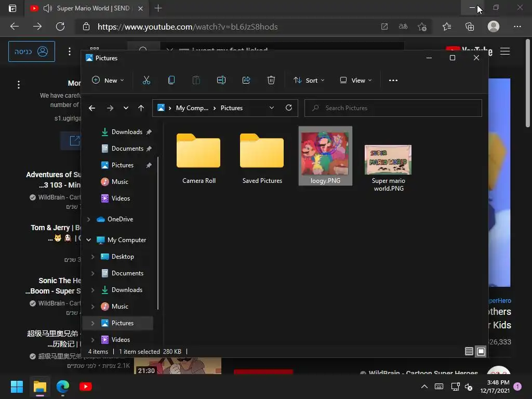Open the New item dropdown in Explorer
The height and width of the screenshot is (399, 532).
108,81
